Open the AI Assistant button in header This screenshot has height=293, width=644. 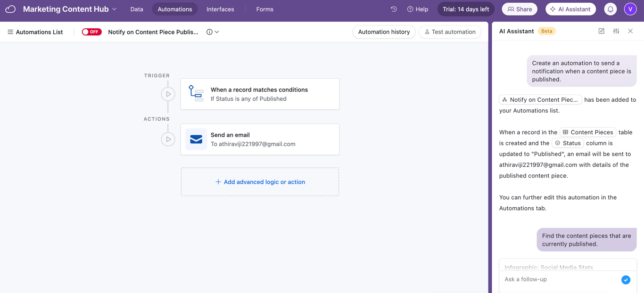point(570,9)
